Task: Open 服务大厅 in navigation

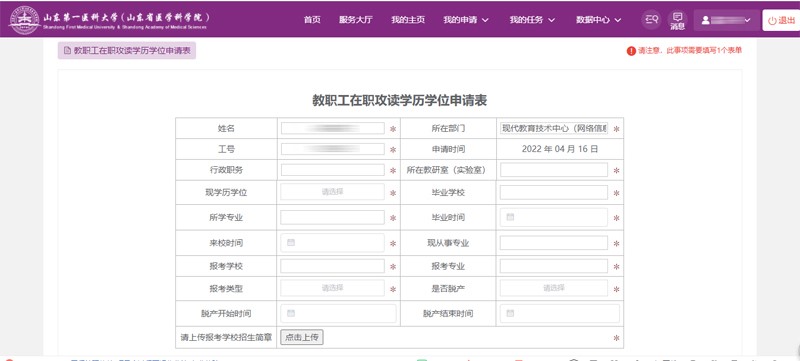Action: (356, 20)
